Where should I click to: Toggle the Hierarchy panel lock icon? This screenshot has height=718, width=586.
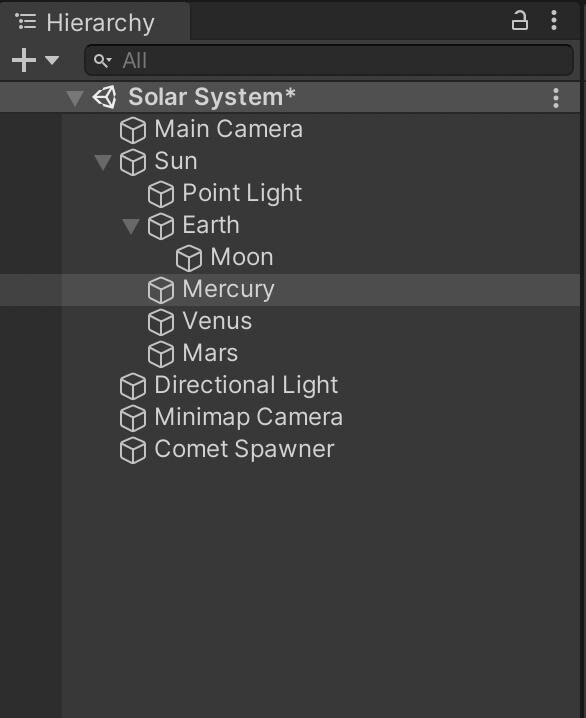click(520, 21)
